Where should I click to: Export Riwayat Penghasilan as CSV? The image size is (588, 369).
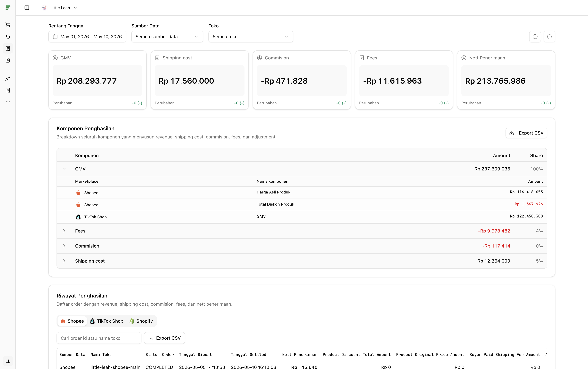[x=164, y=338]
